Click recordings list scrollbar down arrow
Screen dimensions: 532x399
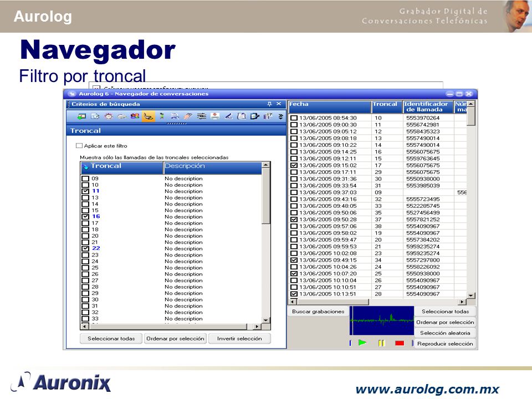[470, 295]
